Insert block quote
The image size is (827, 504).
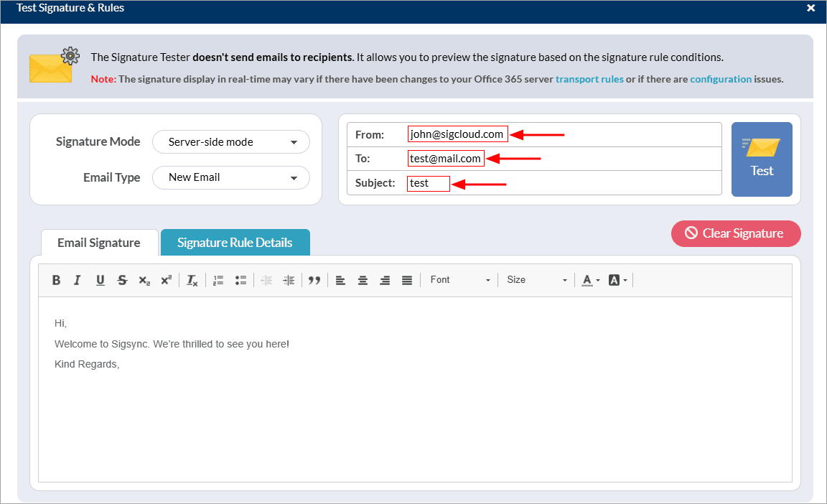pos(314,280)
